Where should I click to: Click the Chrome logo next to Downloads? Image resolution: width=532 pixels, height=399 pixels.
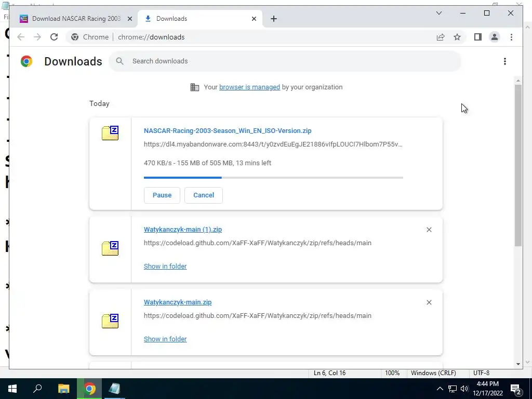tap(26, 61)
